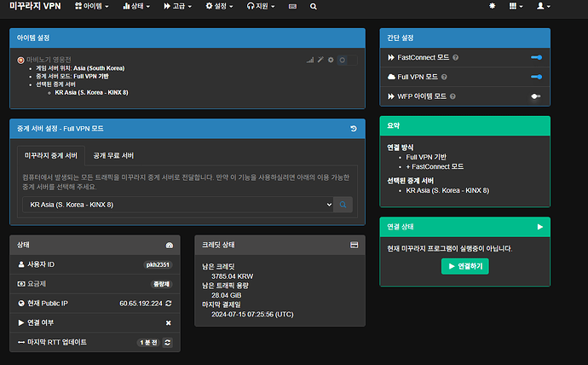Click the 종량제 plan badge
This screenshot has width=588, height=365.
161,284
